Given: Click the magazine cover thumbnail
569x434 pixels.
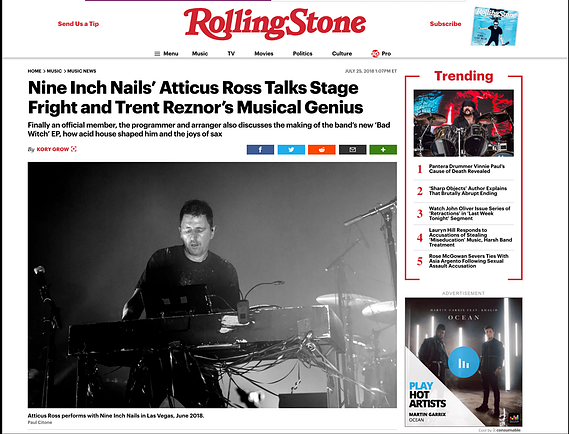Looking at the screenshot, I should 495,26.
